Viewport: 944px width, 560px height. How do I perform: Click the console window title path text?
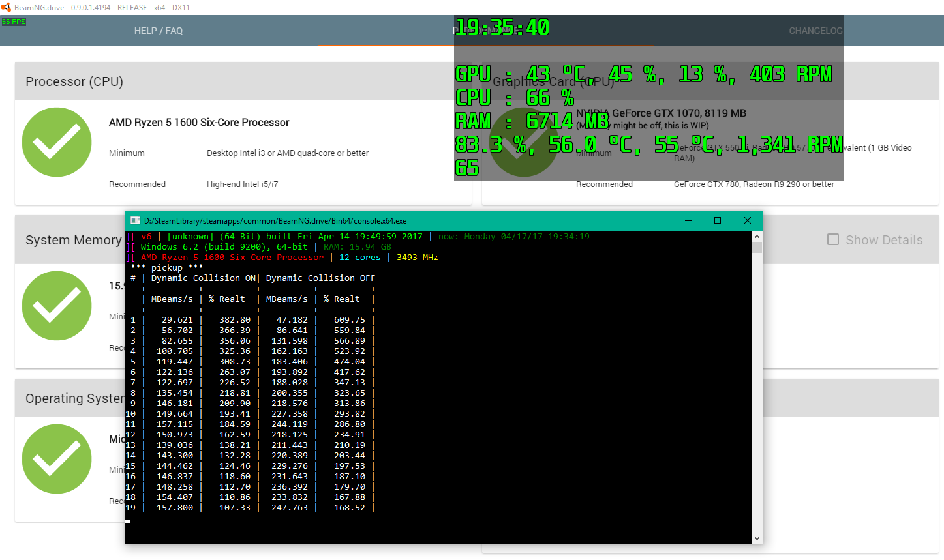275,221
